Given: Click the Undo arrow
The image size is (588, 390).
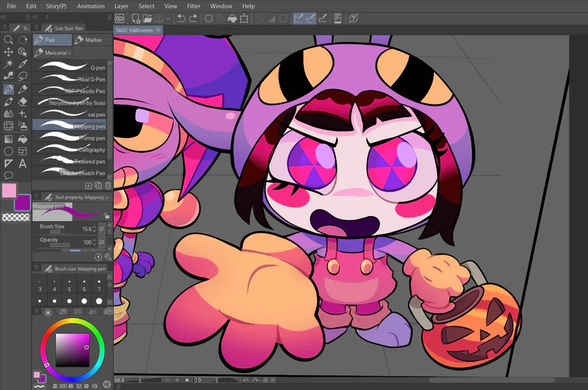Looking at the screenshot, I should (182, 18).
